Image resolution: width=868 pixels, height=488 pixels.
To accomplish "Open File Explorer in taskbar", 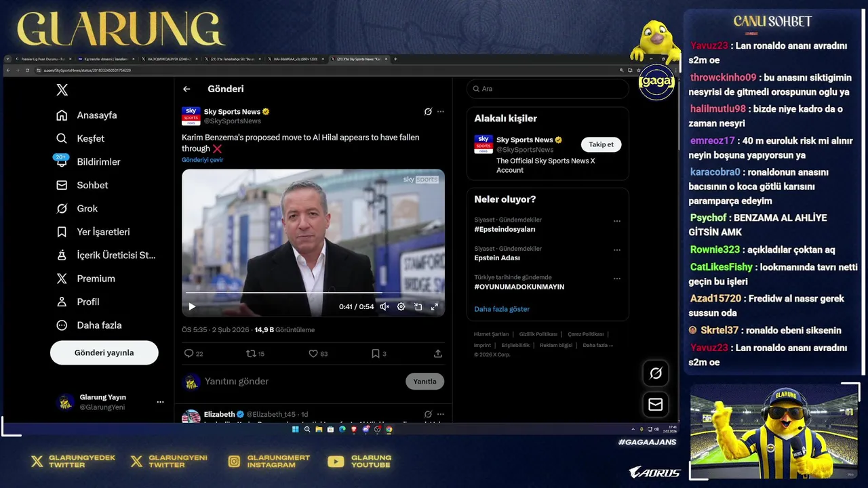I will click(319, 429).
